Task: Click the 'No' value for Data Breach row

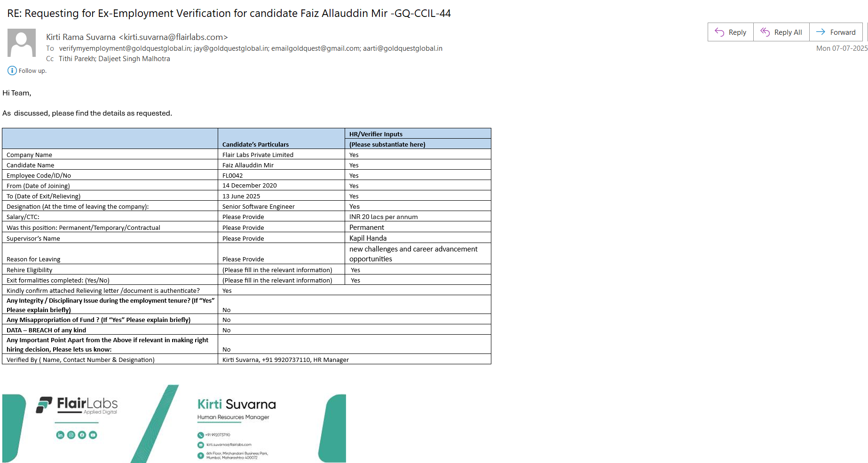Action: [x=227, y=330]
